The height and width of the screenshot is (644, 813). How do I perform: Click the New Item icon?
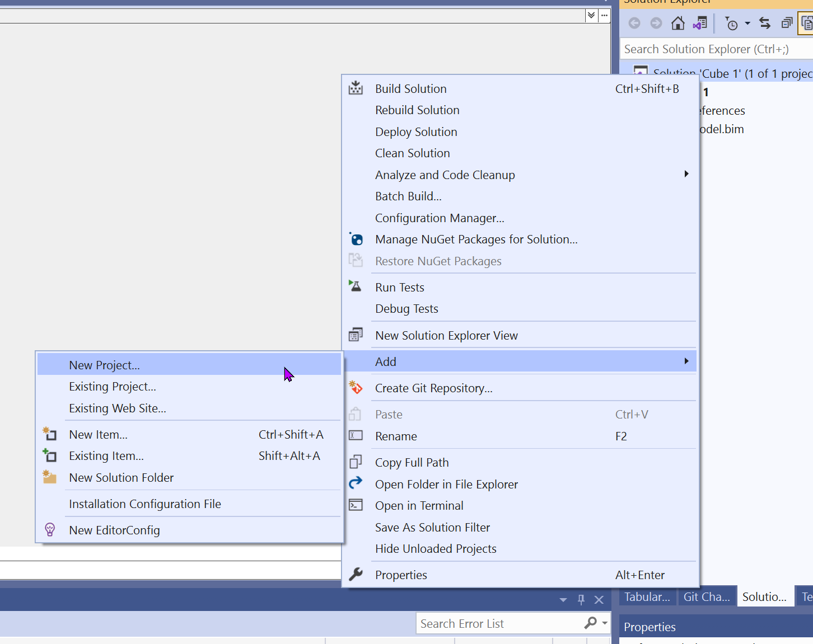[x=50, y=434]
